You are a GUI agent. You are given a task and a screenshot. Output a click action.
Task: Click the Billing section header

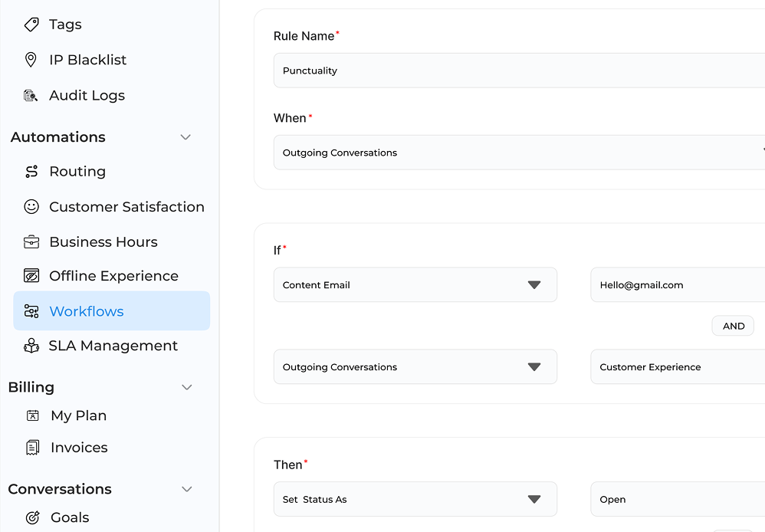click(x=31, y=388)
